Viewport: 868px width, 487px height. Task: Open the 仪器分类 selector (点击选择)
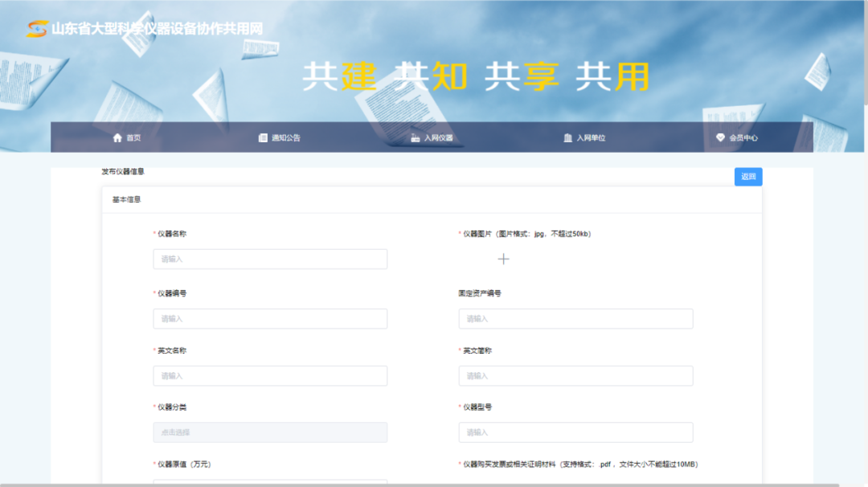(270, 432)
